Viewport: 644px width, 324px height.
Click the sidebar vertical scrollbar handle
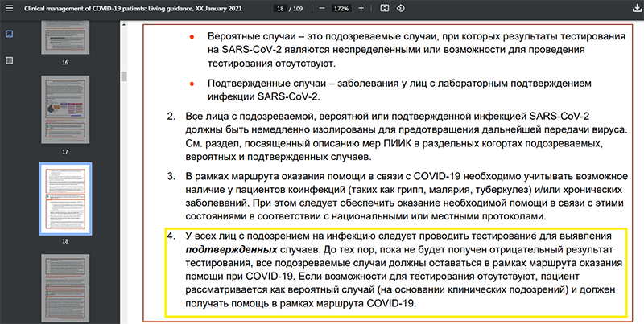tap(124, 76)
